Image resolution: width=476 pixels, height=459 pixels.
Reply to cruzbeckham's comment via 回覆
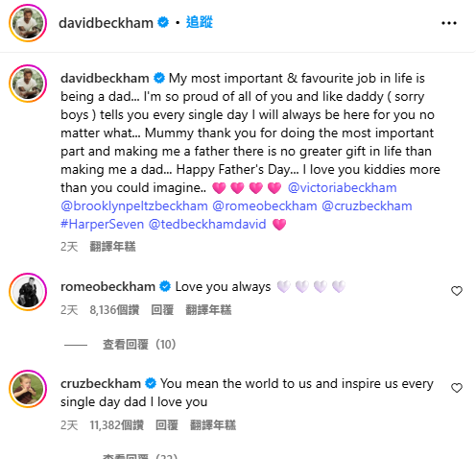(167, 425)
